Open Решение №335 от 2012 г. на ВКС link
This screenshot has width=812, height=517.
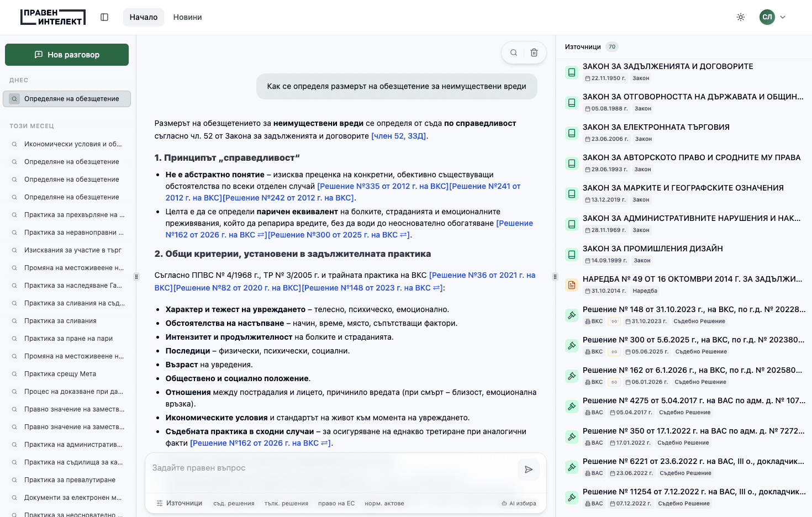383,186
